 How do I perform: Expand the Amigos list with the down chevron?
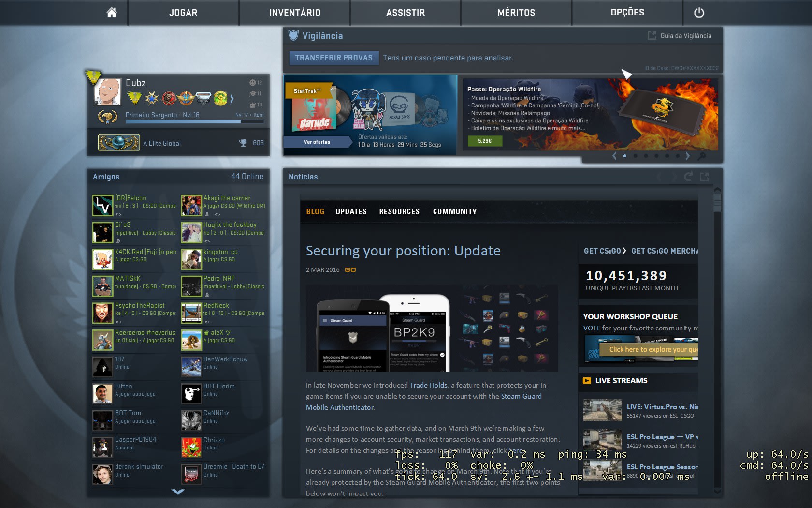178,492
